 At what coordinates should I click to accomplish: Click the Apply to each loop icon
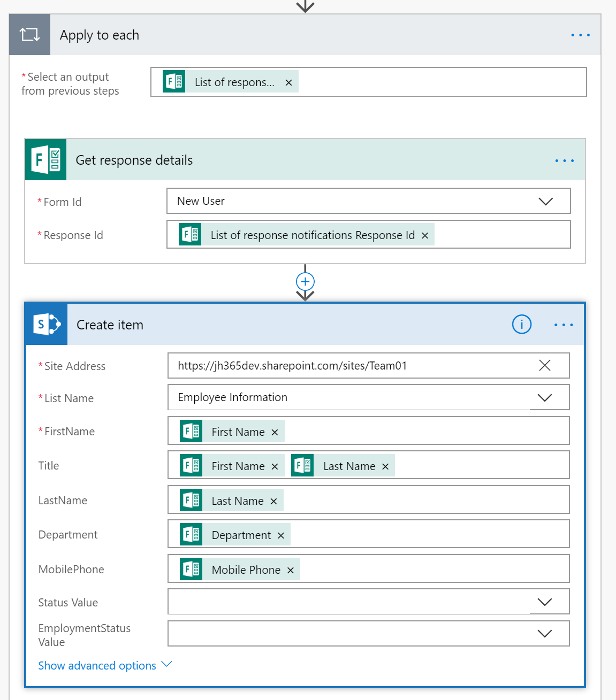click(x=30, y=35)
